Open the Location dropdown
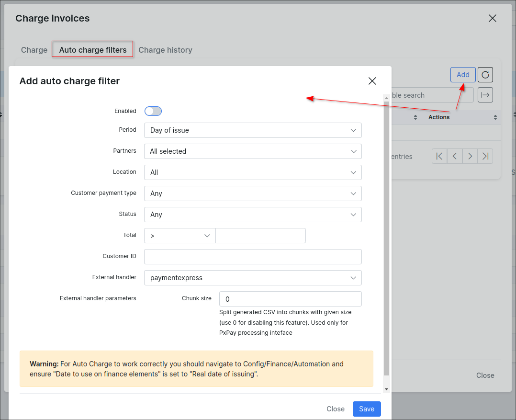This screenshot has height=420, width=516. click(253, 172)
